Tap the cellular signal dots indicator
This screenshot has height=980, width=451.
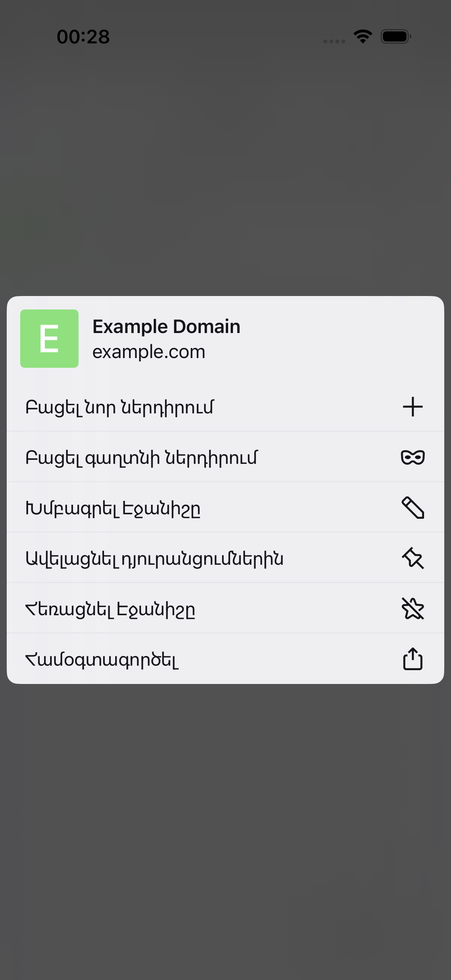[x=334, y=41]
